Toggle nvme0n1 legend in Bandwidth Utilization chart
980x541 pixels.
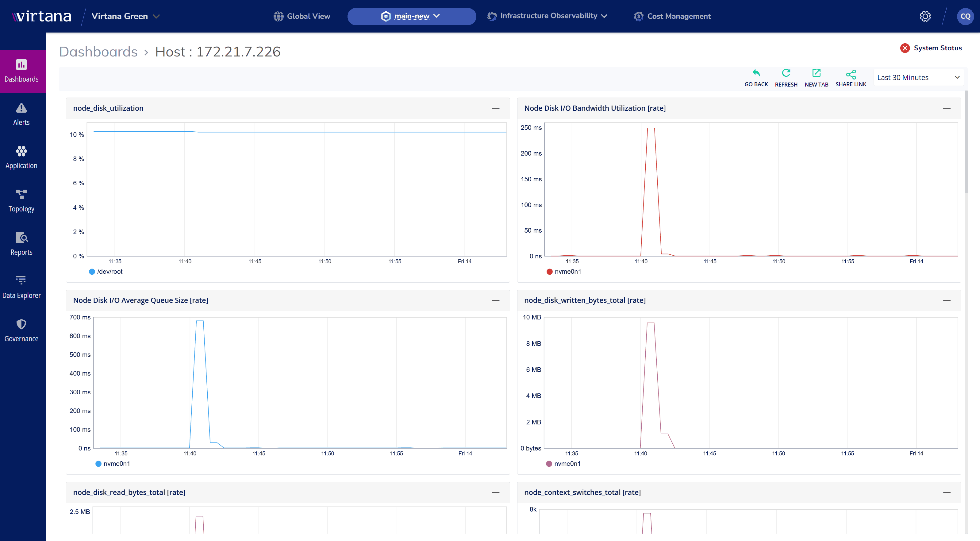pos(564,272)
